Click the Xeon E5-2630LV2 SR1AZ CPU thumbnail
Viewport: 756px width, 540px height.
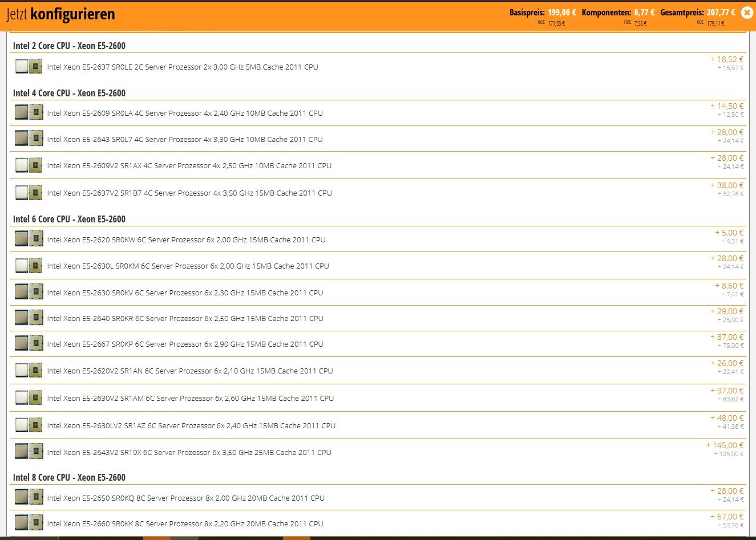pos(29,425)
